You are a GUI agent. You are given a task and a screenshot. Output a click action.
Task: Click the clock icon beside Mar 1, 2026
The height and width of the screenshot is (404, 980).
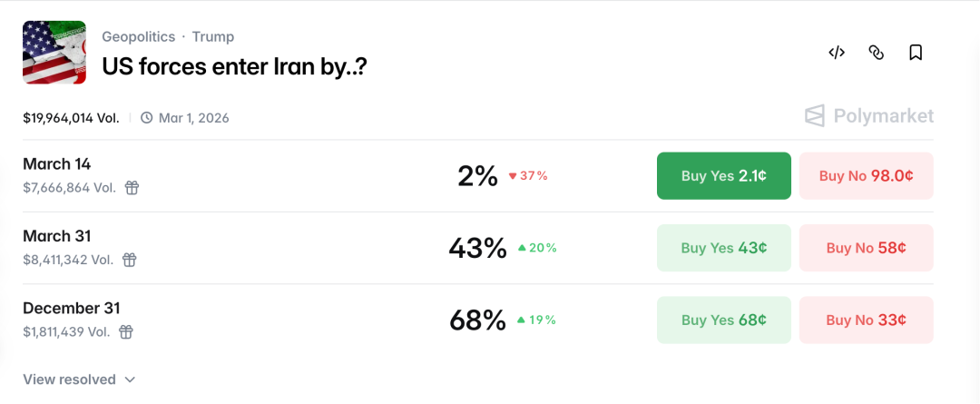146,118
